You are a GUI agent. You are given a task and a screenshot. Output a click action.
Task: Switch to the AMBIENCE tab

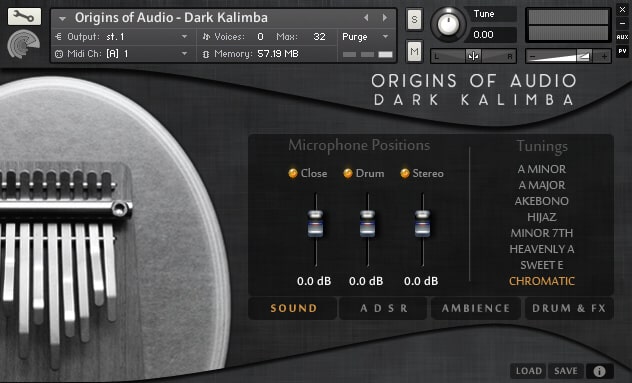coord(476,308)
